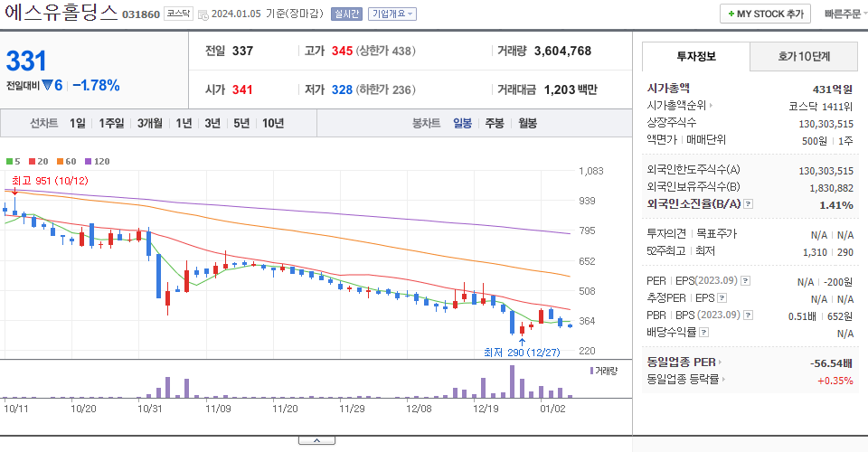Click the 시가총액 value 431억원
The image size is (868, 452).
[x=833, y=89]
